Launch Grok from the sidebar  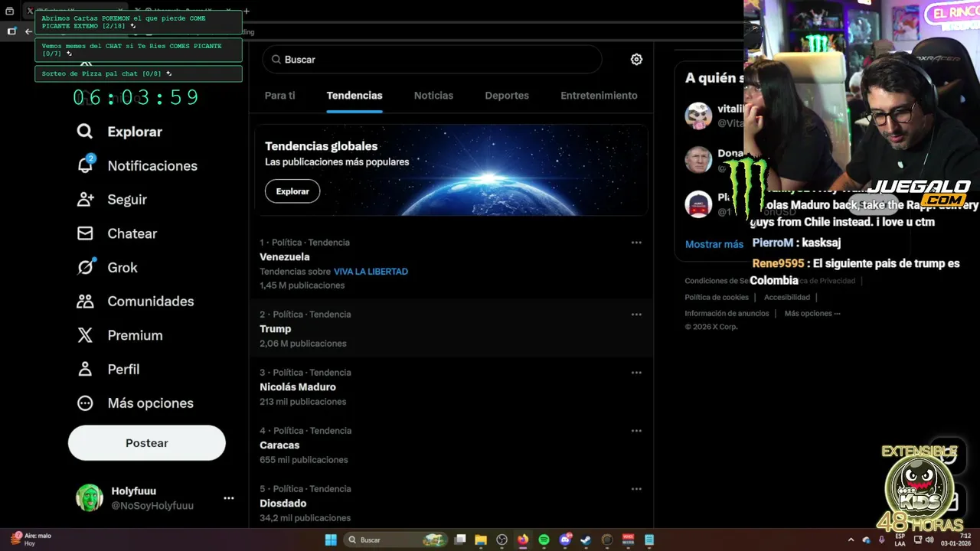(x=107, y=267)
